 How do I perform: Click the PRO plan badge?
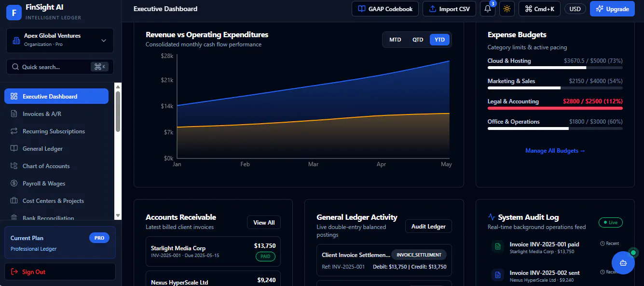[99, 238]
